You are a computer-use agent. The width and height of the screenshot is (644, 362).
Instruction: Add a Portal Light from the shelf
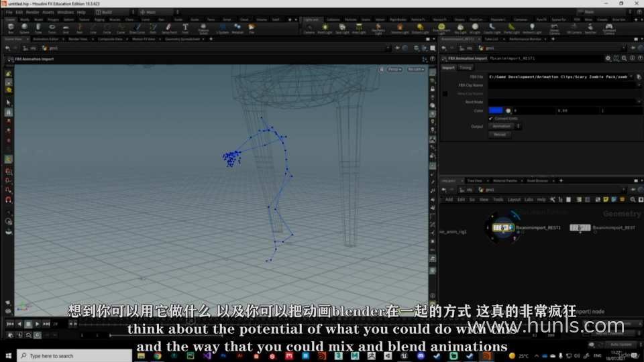(511, 28)
